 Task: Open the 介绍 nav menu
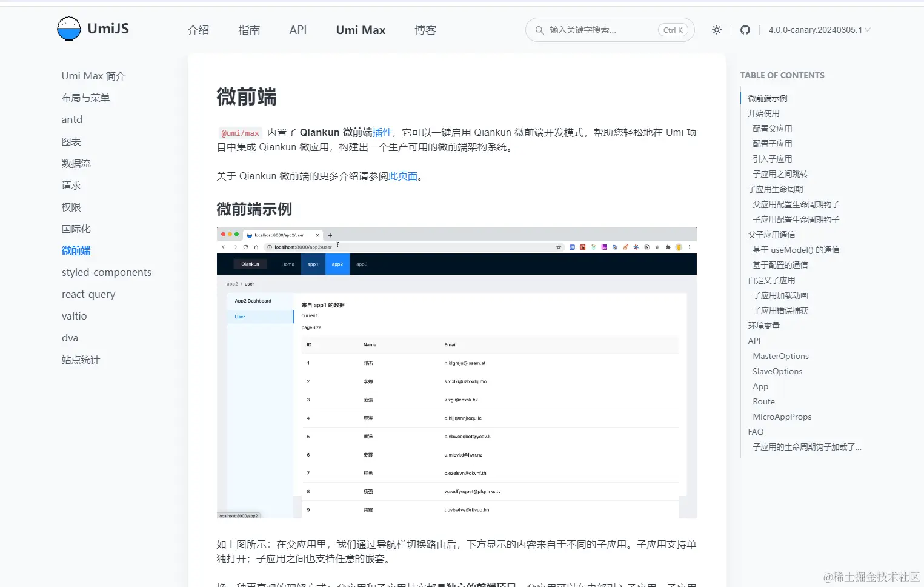coord(198,30)
